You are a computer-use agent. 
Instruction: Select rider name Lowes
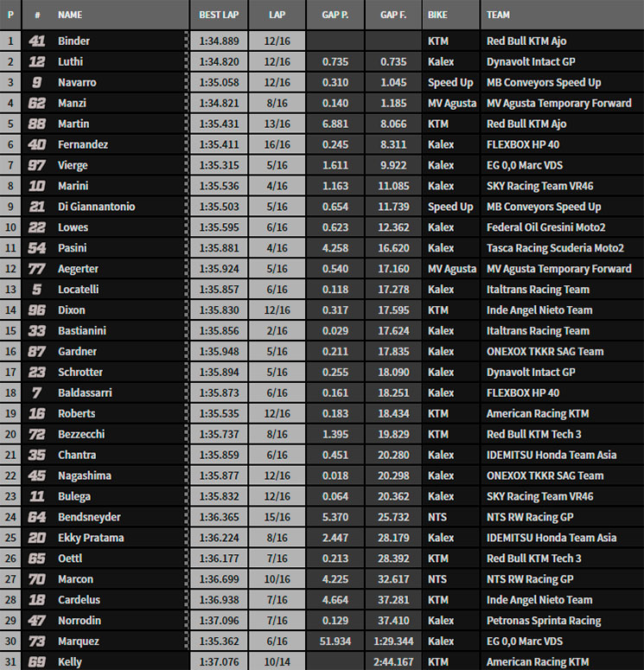[73, 227]
